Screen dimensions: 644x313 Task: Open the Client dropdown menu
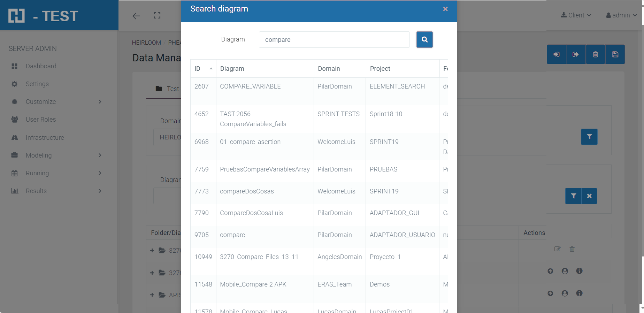pyautogui.click(x=576, y=15)
